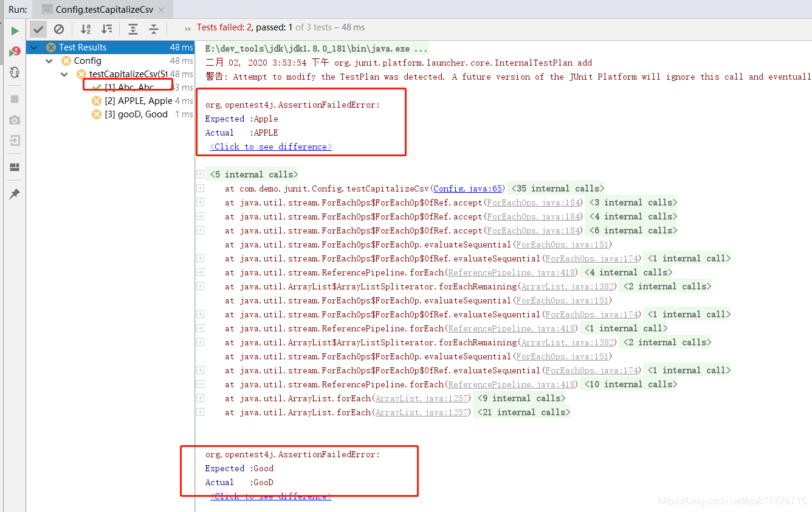Open the Config.java:65 source link
Image resolution: width=812 pixels, height=512 pixels.
(x=468, y=189)
